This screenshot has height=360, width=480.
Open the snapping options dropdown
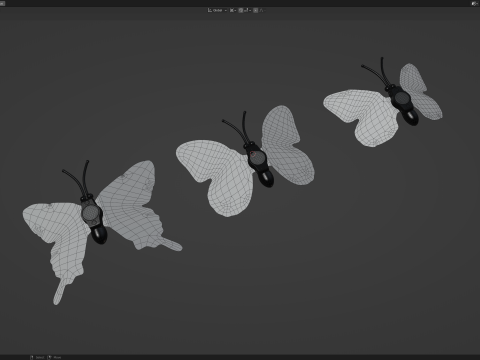pos(247,10)
